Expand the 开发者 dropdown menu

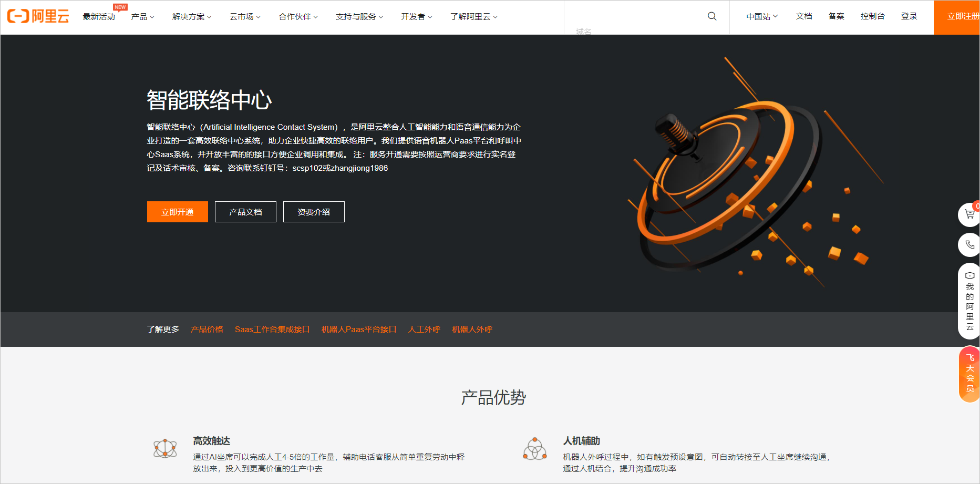pos(416,17)
